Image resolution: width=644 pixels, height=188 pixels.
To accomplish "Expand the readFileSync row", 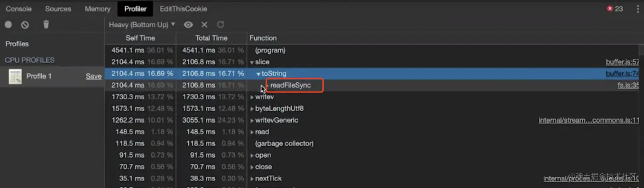I will (x=267, y=86).
